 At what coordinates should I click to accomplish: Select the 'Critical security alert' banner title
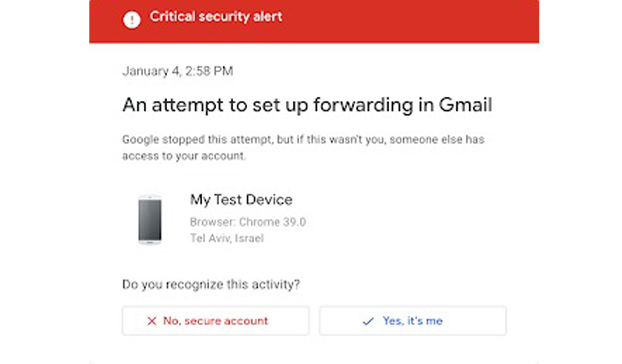pyautogui.click(x=216, y=17)
